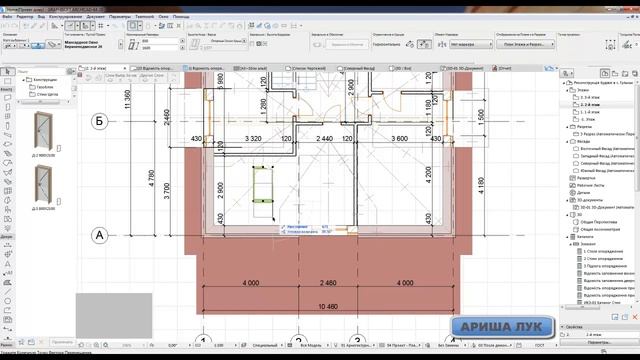This screenshot has height=360, width=640.
Task: Click the favorites search field
Action: point(41,72)
